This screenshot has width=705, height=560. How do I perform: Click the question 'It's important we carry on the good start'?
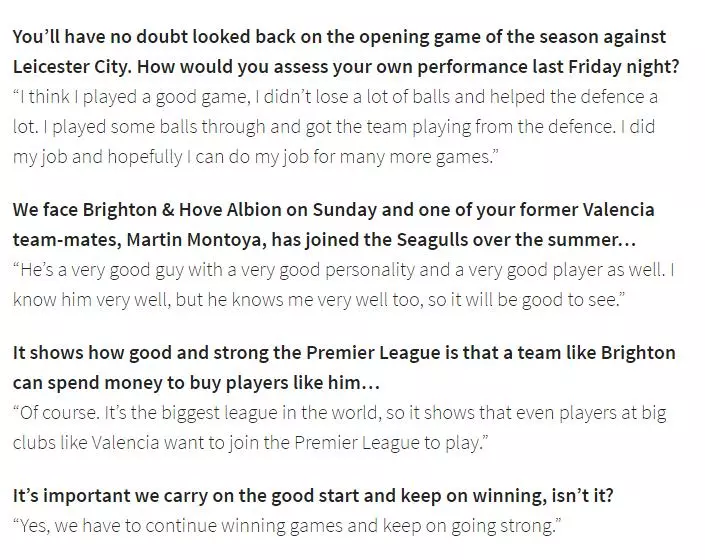click(313, 496)
